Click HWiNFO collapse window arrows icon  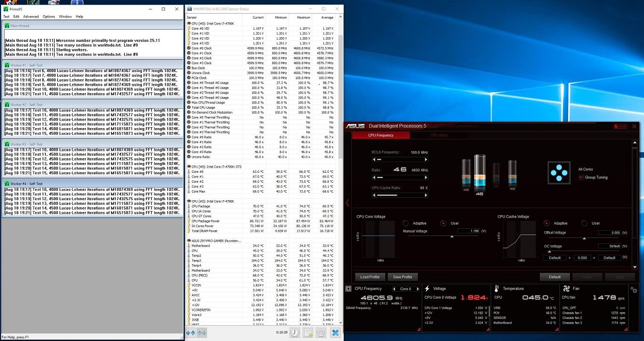tap(202, 333)
